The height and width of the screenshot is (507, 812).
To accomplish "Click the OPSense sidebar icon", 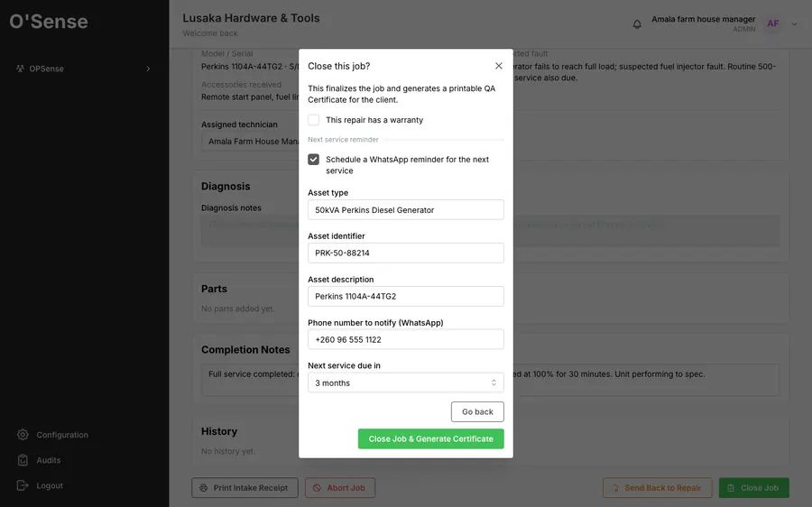I will tap(20, 69).
